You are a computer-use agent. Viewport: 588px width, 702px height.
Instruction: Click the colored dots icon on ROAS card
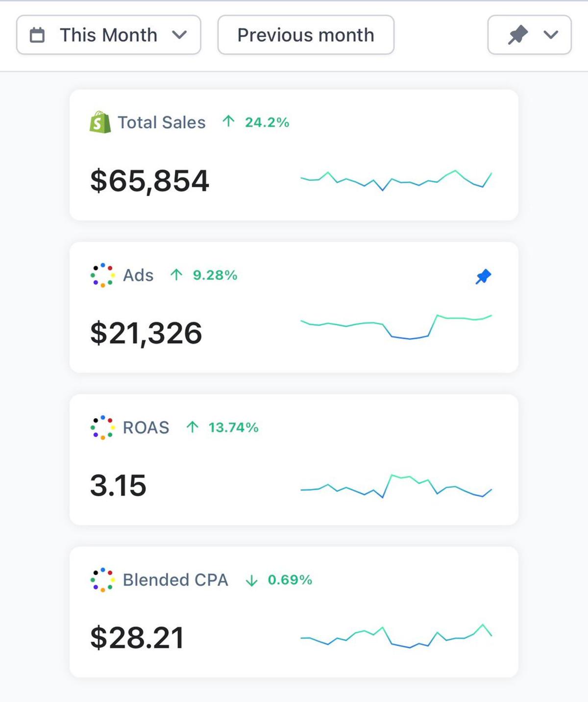(x=102, y=427)
